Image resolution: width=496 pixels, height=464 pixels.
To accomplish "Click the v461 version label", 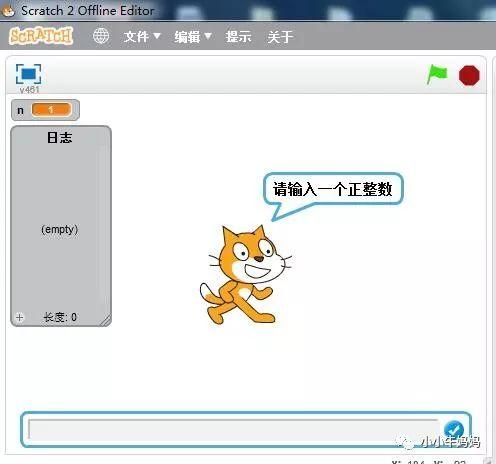I will tap(29, 90).
